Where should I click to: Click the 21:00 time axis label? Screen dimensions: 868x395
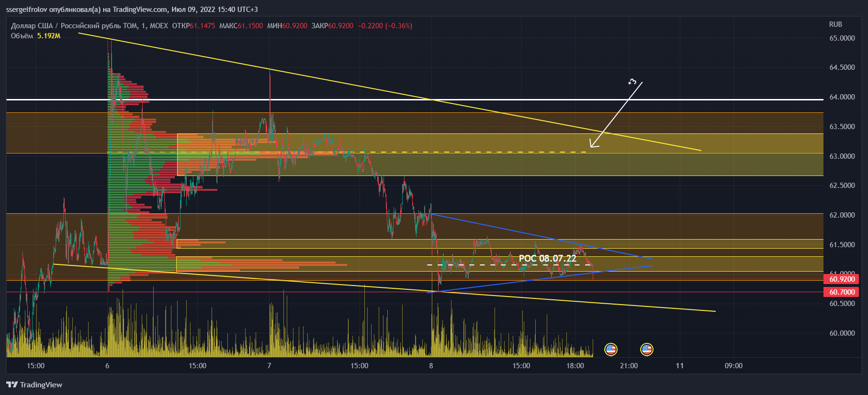click(x=629, y=366)
